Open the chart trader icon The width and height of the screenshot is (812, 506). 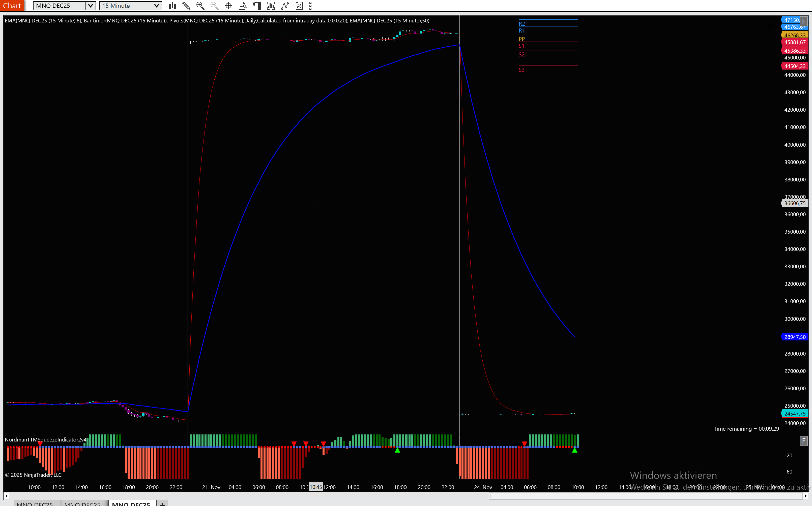point(257,6)
